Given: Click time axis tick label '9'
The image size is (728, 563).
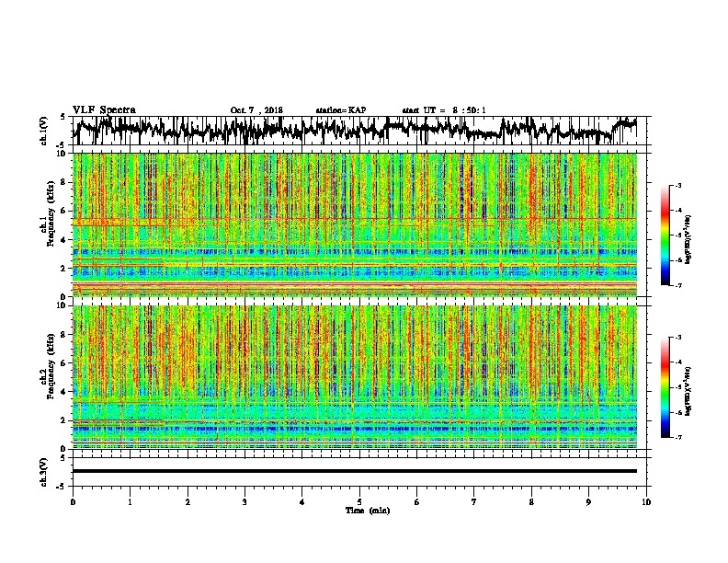Looking at the screenshot, I should click(x=588, y=502).
